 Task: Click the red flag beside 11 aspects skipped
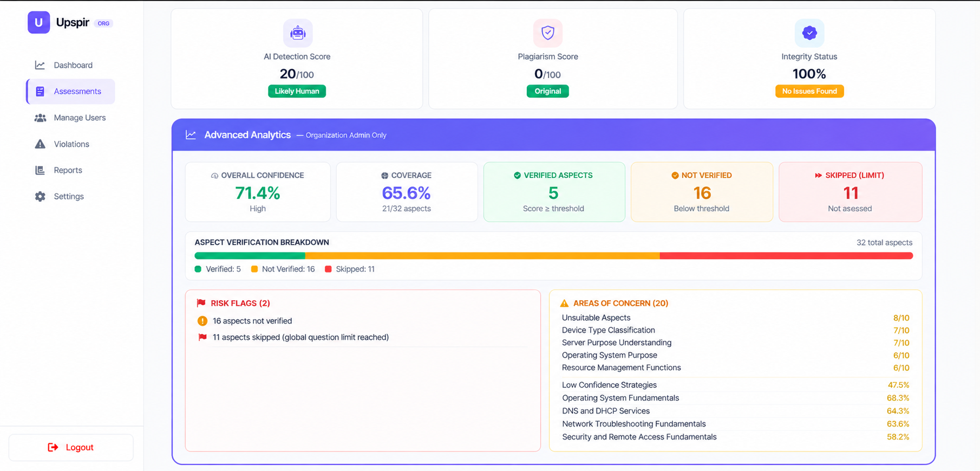[202, 337]
